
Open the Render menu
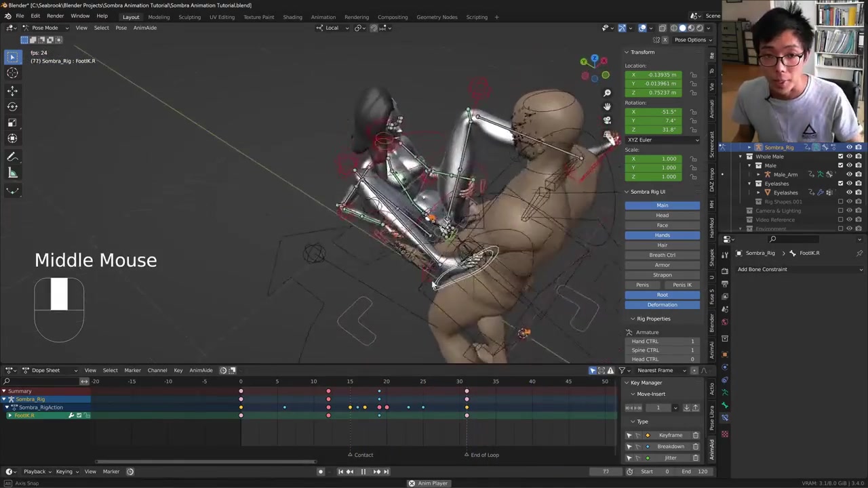55,16
